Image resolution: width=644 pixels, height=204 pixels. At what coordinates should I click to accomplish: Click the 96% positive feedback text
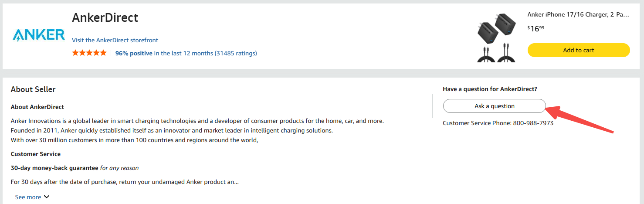134,53
